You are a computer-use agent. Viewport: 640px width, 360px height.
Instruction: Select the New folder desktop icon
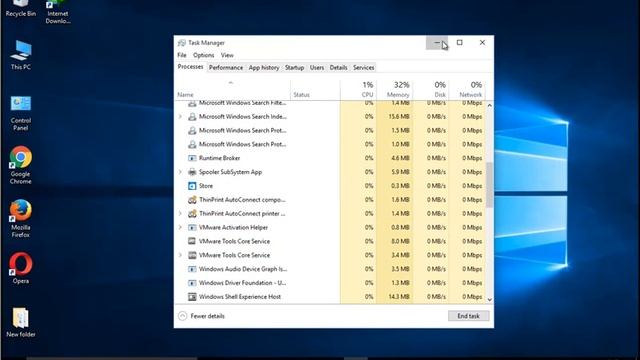[21, 322]
